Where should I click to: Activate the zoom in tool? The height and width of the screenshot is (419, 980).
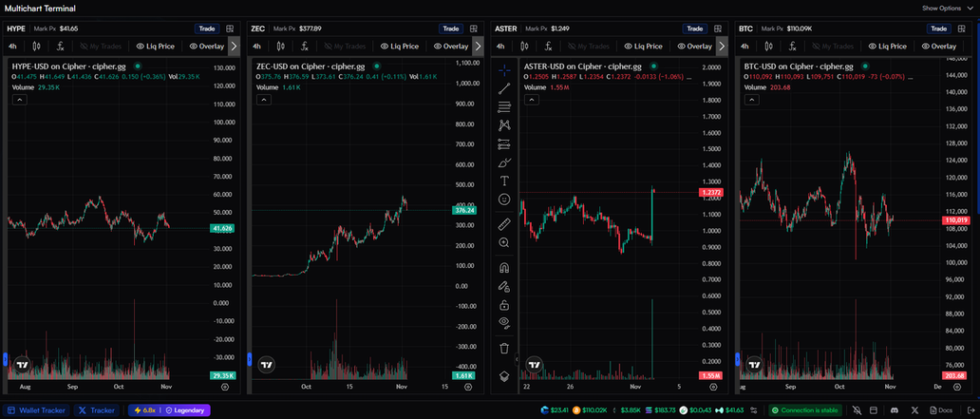504,242
